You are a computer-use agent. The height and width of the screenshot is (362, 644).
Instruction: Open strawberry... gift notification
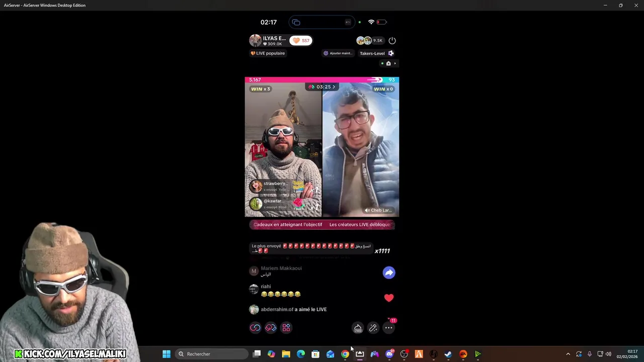click(x=284, y=187)
